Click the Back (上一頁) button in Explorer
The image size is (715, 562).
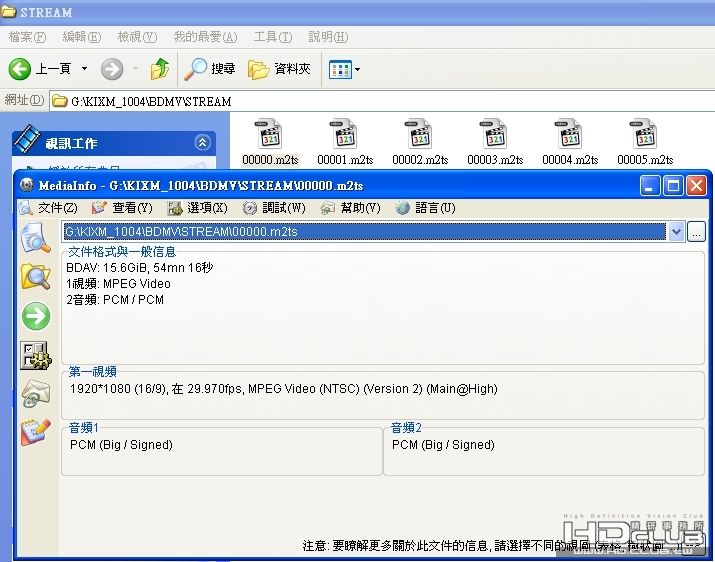40,69
